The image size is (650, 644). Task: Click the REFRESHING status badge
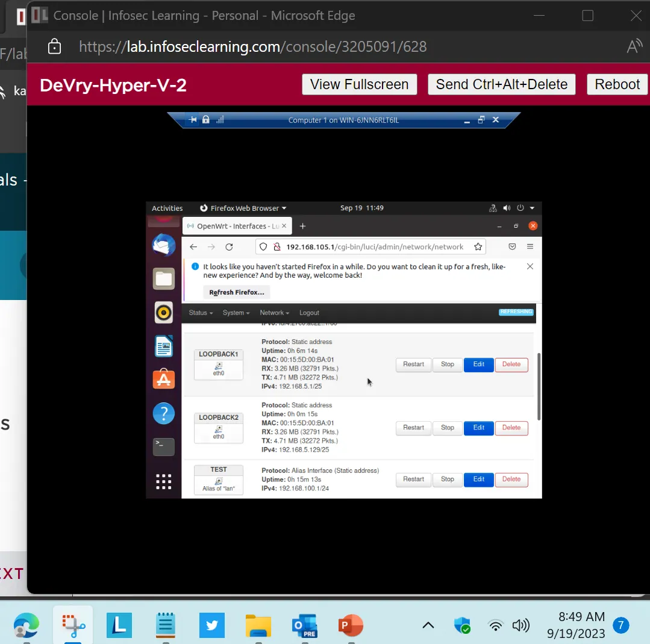516,312
